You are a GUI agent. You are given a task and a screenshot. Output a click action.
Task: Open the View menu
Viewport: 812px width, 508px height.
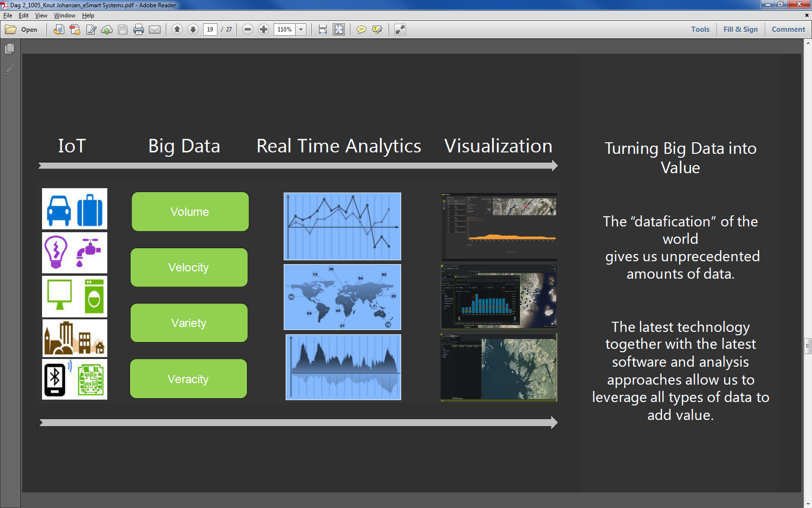point(41,15)
